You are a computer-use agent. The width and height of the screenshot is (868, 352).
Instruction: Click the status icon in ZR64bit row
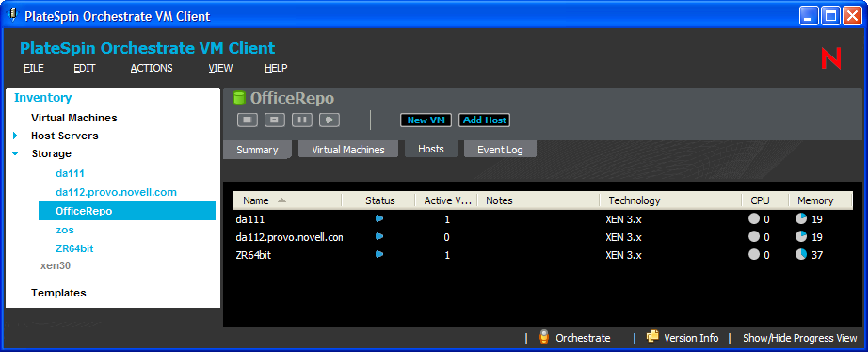pyautogui.click(x=379, y=255)
